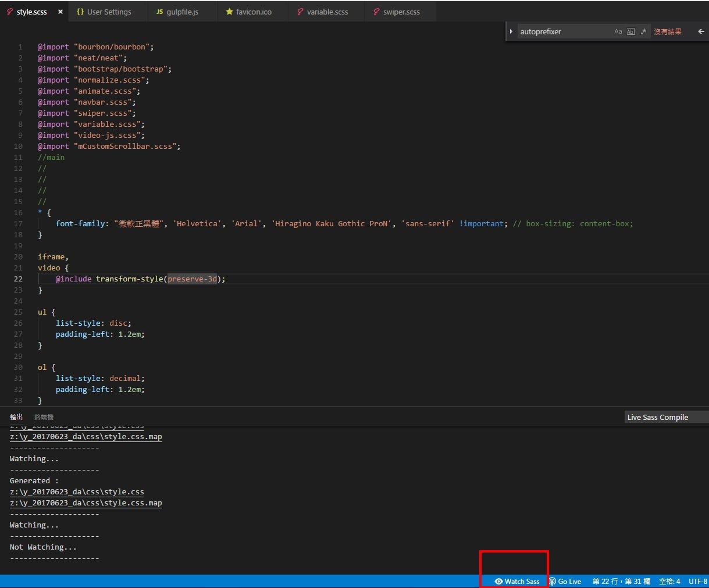
Task: Click the list-style: disc line
Action: click(94, 323)
